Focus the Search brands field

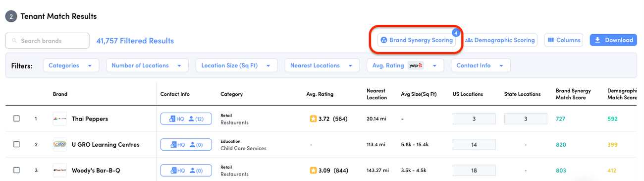coord(48,41)
